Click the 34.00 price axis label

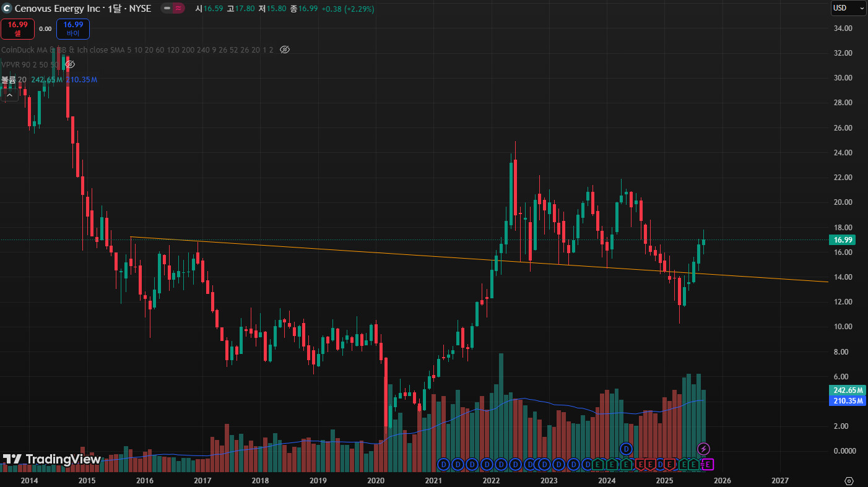click(843, 28)
